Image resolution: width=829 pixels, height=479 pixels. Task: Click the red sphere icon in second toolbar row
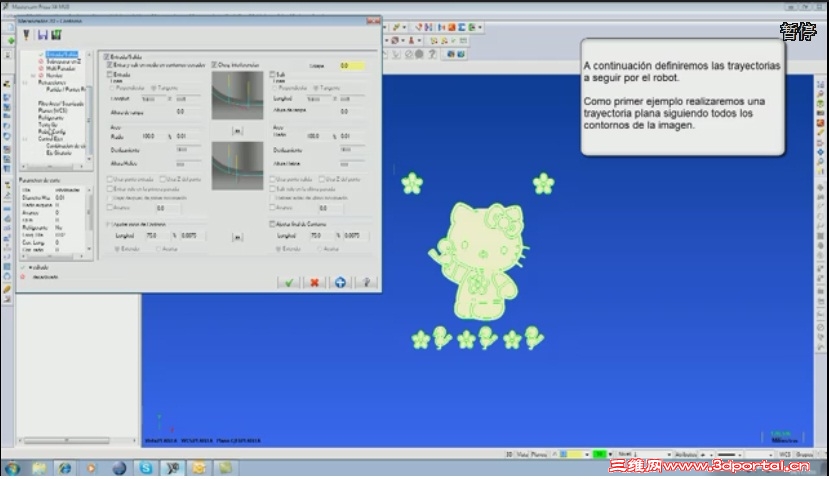tap(395, 40)
